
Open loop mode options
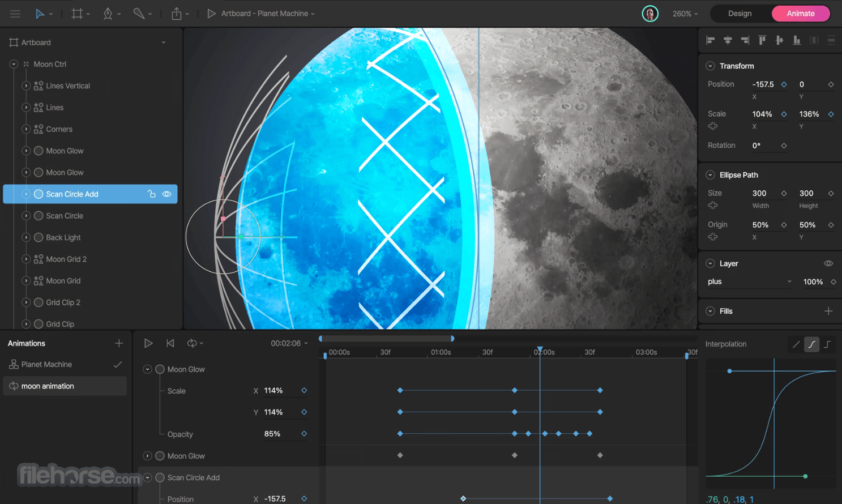[x=195, y=343]
